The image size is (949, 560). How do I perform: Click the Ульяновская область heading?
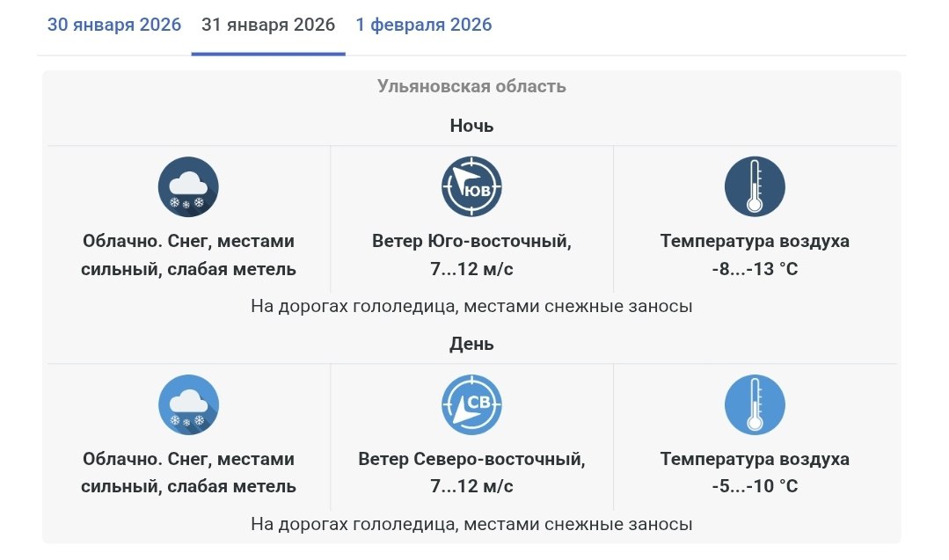[x=471, y=86]
